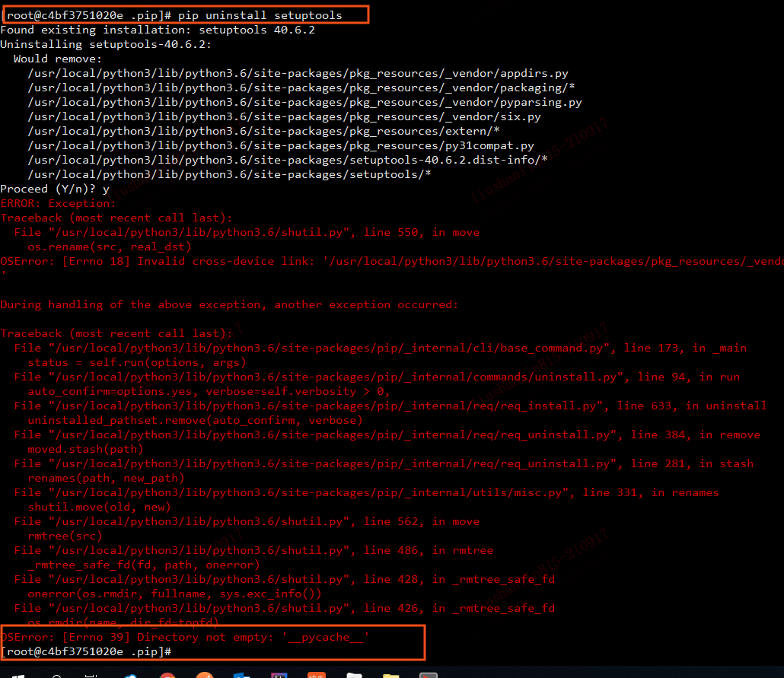Click the 'Uninstalling setuptools-40.6.2:' line
784x678 pixels.
click(106, 44)
